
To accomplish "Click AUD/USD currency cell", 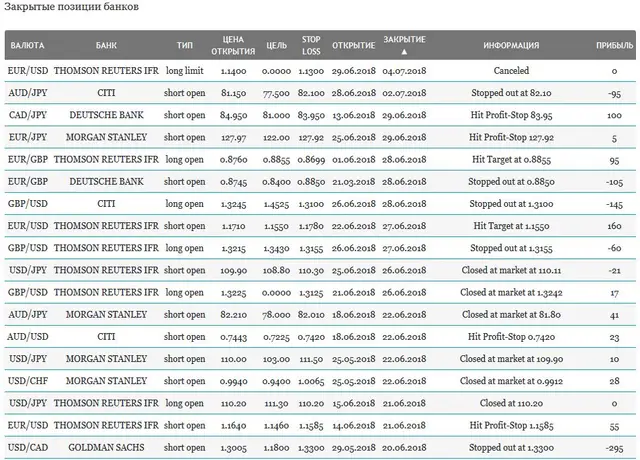I will click(27, 336).
